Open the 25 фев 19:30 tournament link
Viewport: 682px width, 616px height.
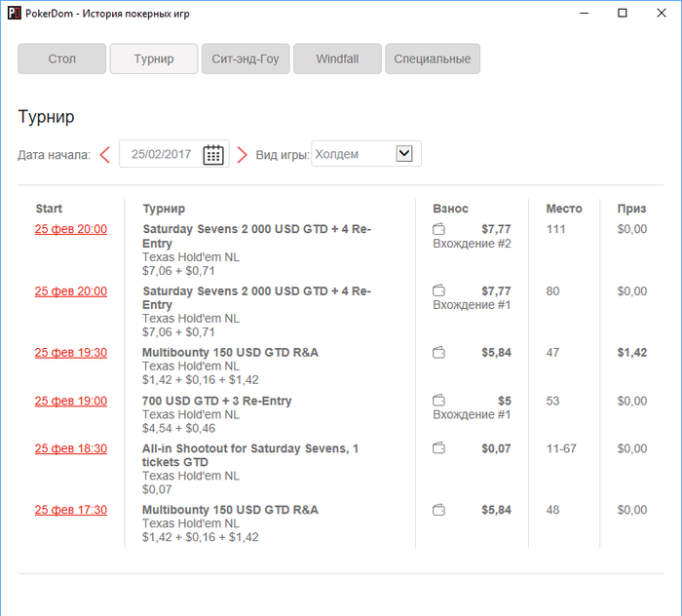coord(71,353)
